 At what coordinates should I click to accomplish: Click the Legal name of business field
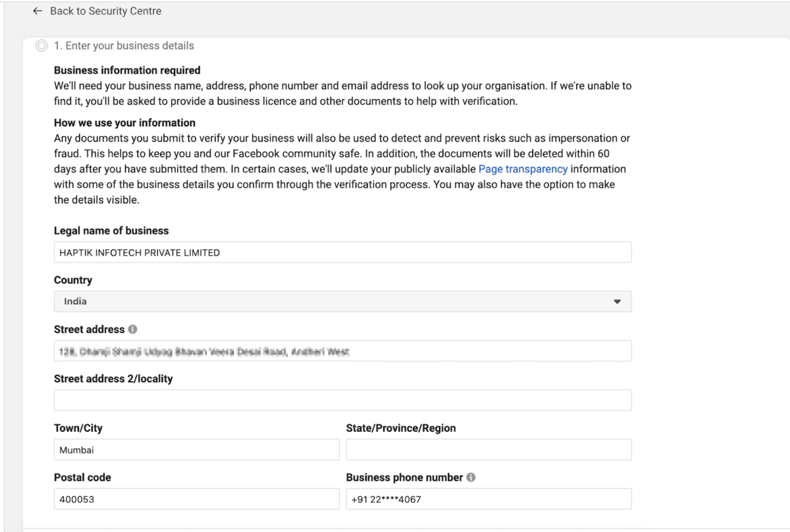point(342,252)
